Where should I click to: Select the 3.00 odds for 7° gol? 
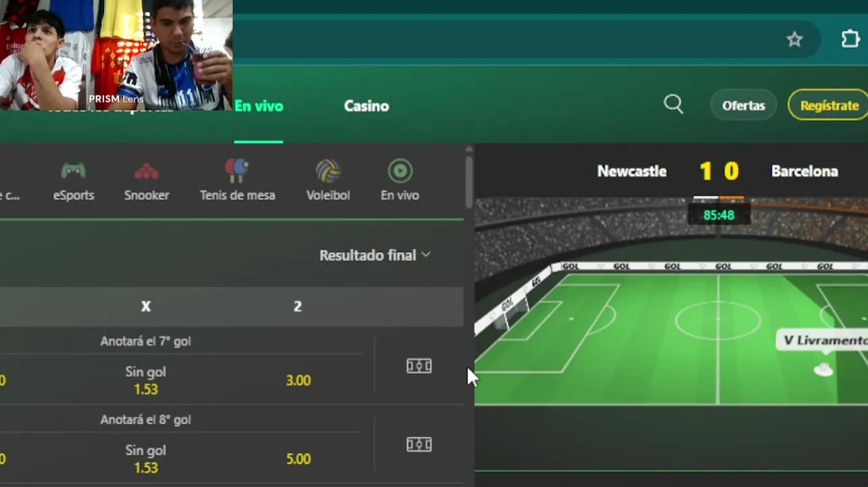pos(298,380)
